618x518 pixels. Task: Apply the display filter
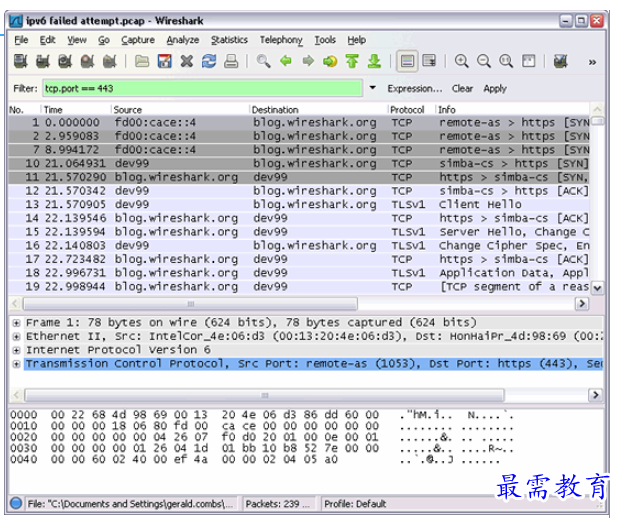495,88
